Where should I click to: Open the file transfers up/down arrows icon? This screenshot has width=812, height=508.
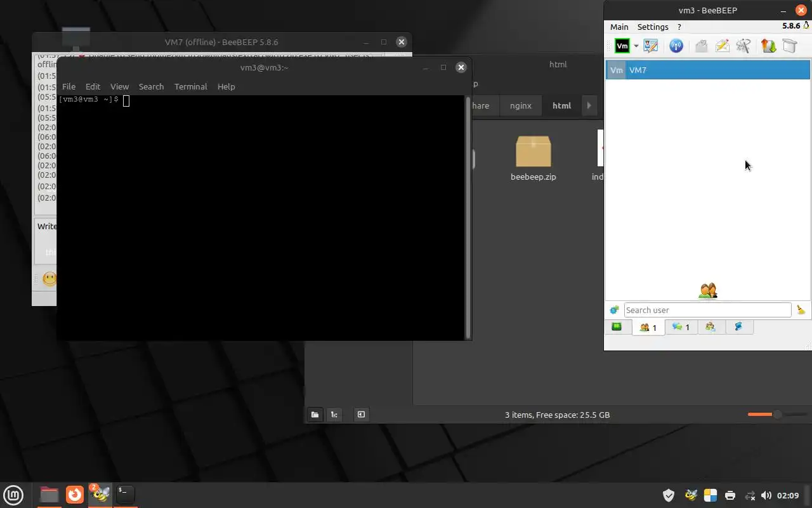click(x=768, y=46)
